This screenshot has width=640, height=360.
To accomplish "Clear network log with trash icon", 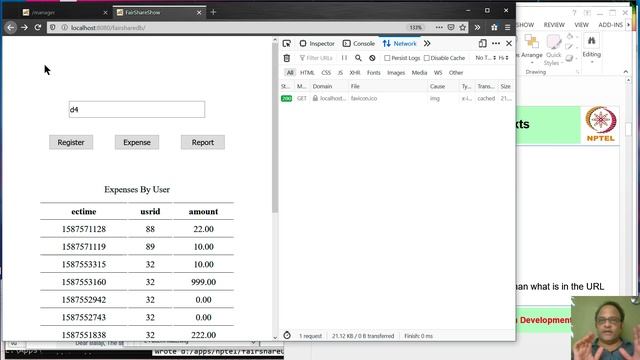I will [x=287, y=58].
